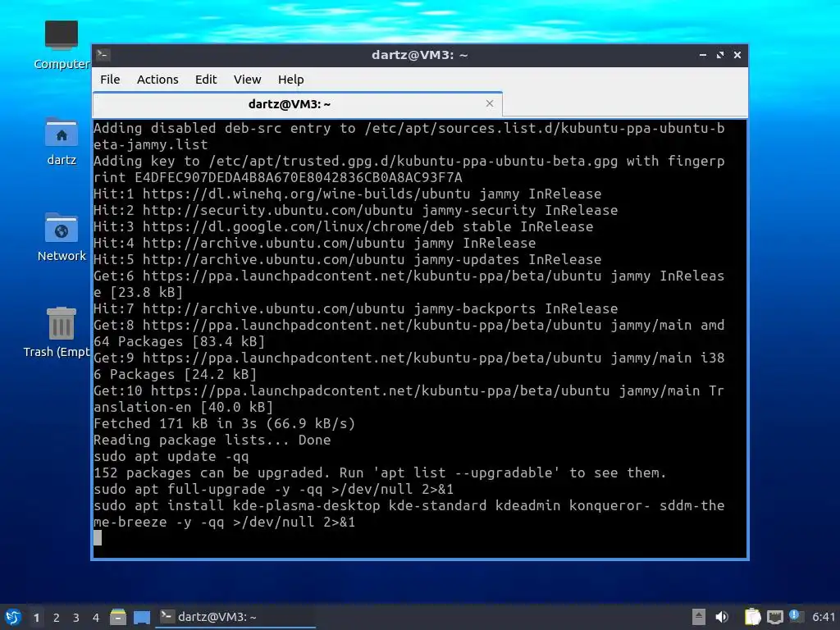Click the 'sudo apt install kde-plasma-desktop' line

tap(409, 514)
